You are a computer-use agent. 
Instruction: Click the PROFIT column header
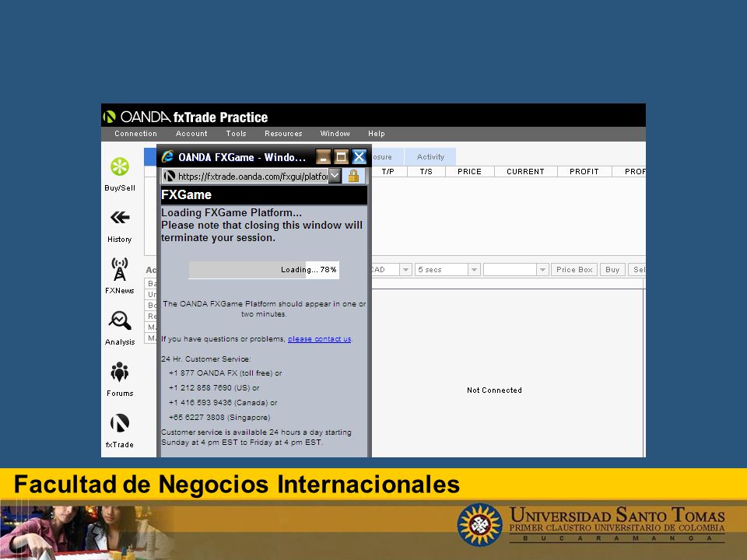click(584, 171)
